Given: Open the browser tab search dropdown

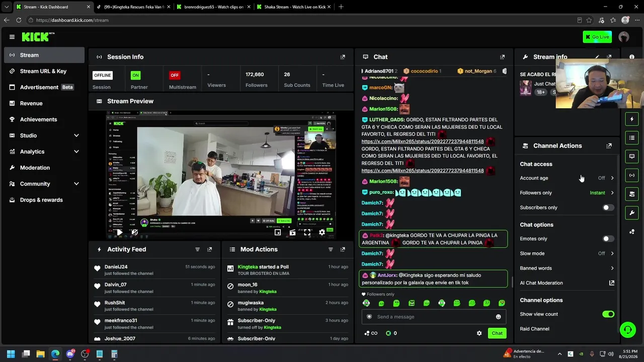Looking at the screenshot, I should point(7,7).
